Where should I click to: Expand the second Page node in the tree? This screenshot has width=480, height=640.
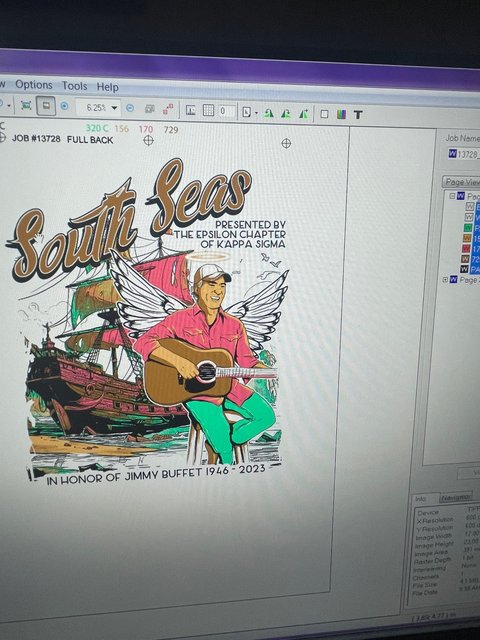(x=445, y=280)
